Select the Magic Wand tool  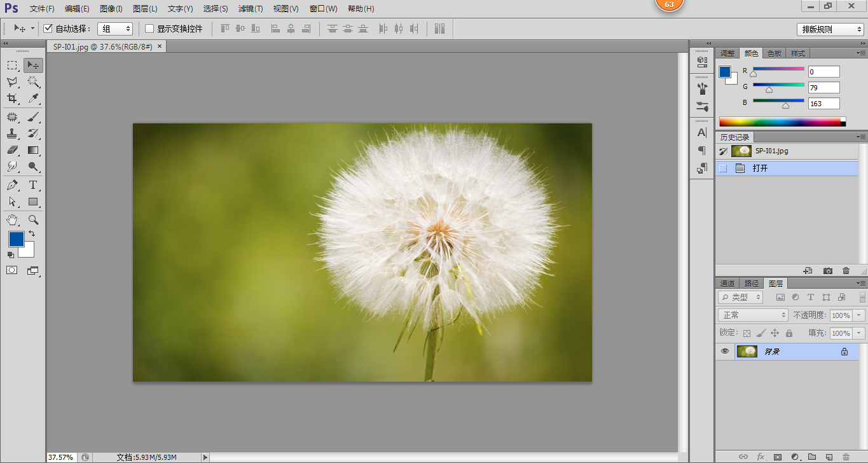point(33,82)
